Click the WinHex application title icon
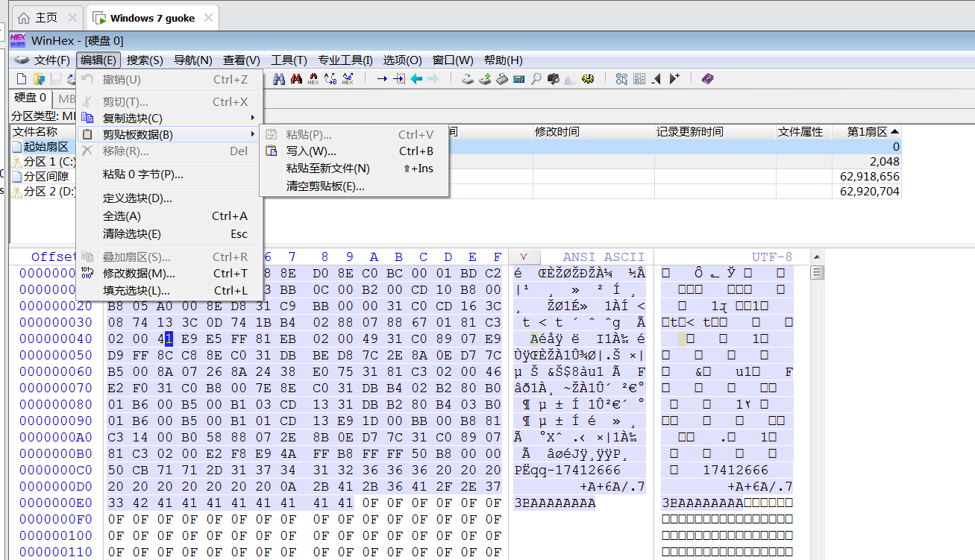This screenshot has height=560, width=975. 17,40
